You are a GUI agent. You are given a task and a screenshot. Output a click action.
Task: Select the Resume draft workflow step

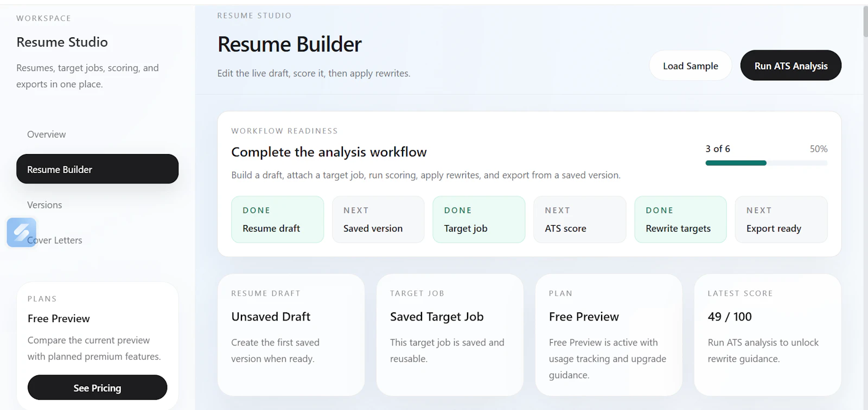(x=278, y=220)
